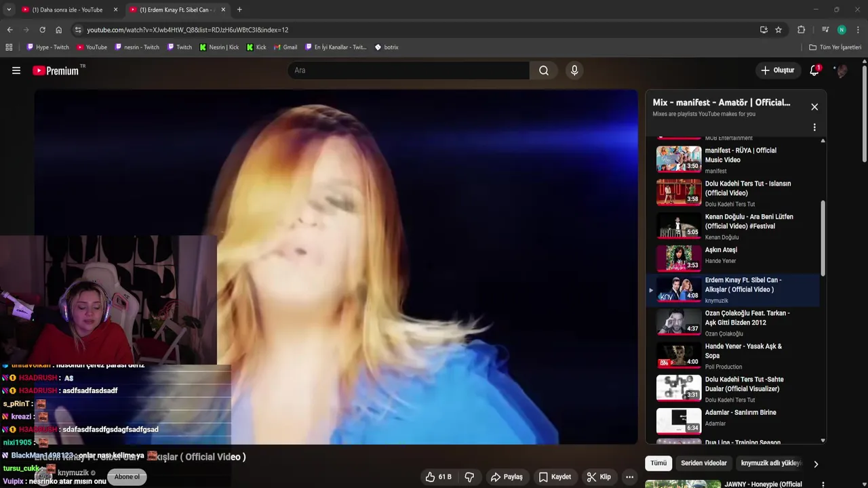The width and height of the screenshot is (868, 488).
Task: Select 'knymuzik adlı yükleyi' chip
Action: coord(771,464)
